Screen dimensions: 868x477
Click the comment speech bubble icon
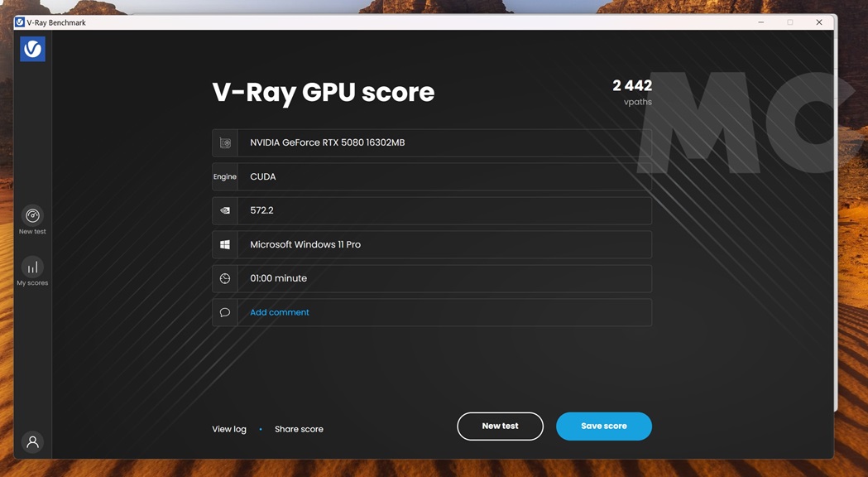[225, 312]
